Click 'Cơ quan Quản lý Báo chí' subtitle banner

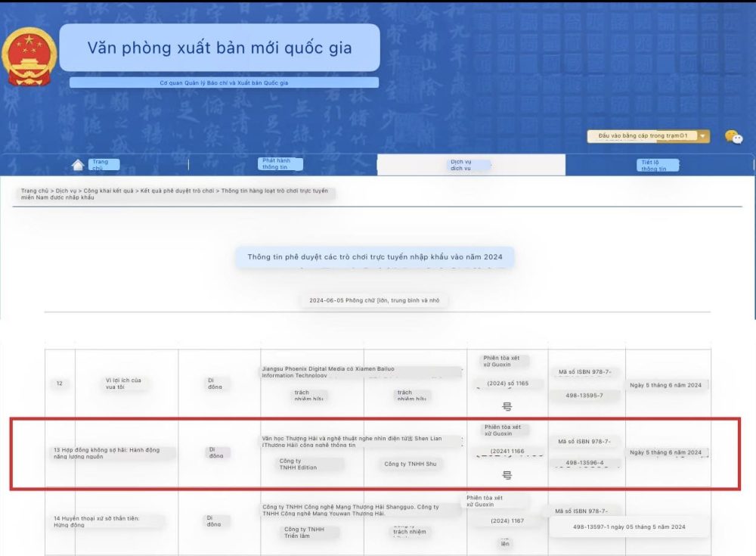click(224, 82)
